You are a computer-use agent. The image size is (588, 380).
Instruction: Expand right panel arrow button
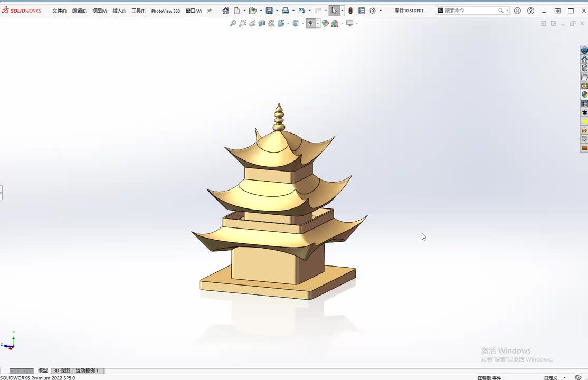pyautogui.click(x=553, y=23)
